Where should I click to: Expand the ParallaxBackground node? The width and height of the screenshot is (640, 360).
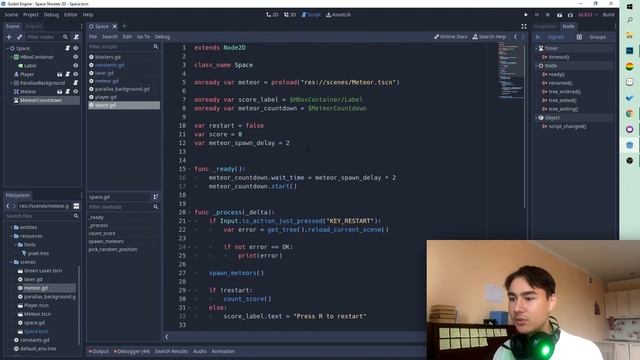(11, 83)
